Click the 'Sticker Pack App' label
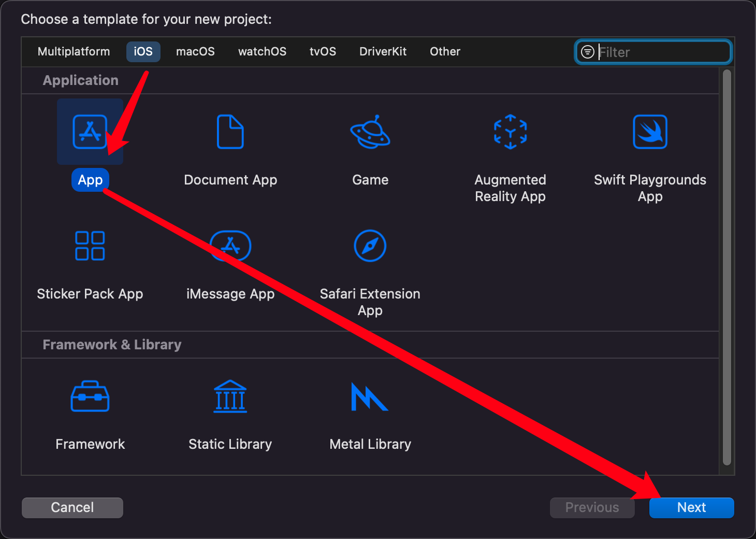 90,294
